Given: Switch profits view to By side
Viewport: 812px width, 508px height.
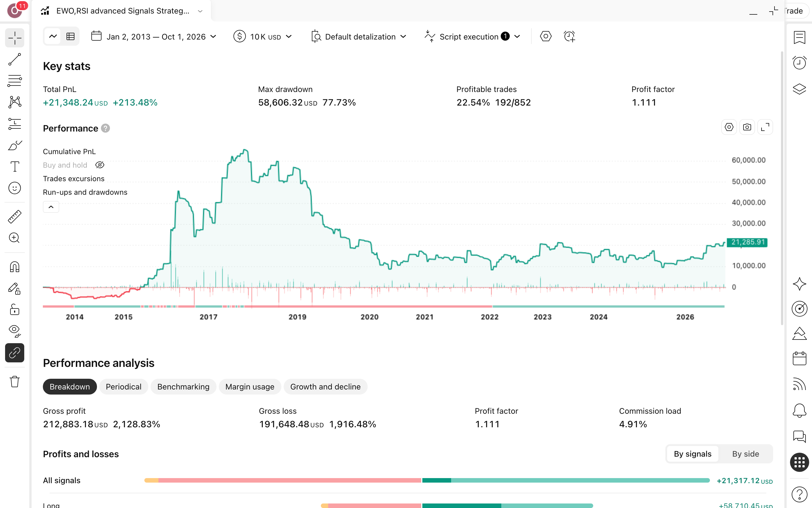Looking at the screenshot, I should [x=745, y=454].
